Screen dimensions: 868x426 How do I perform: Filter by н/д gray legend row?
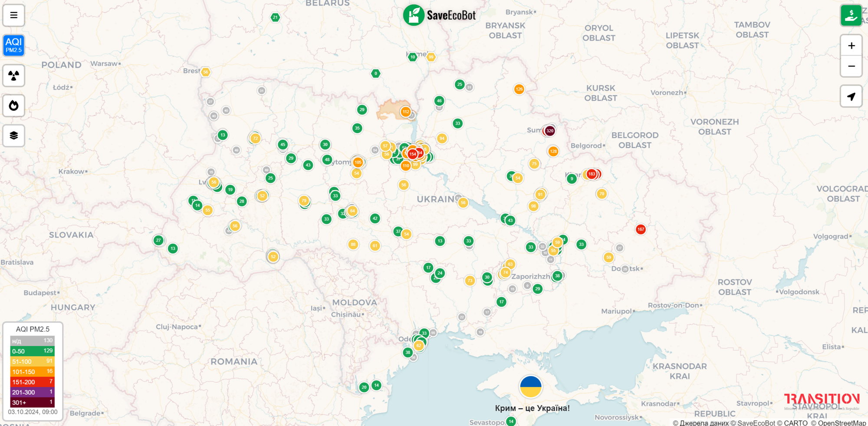pyautogui.click(x=33, y=341)
